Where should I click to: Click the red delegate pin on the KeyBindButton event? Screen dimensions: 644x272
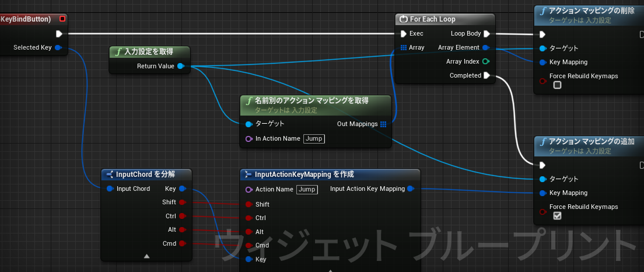click(62, 19)
